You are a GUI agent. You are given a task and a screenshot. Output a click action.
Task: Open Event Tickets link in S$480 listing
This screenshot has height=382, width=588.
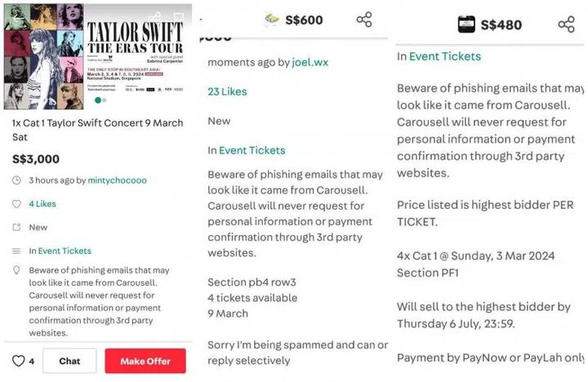(444, 56)
